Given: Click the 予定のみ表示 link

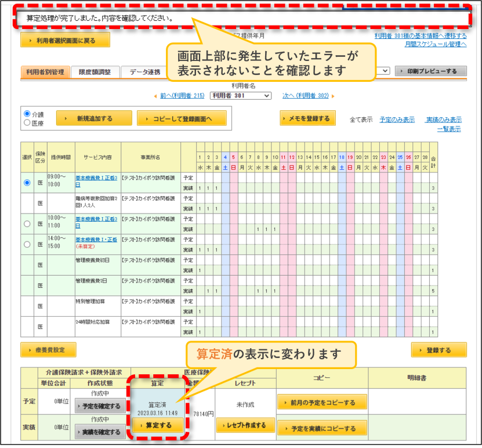Looking at the screenshot, I should [397, 120].
